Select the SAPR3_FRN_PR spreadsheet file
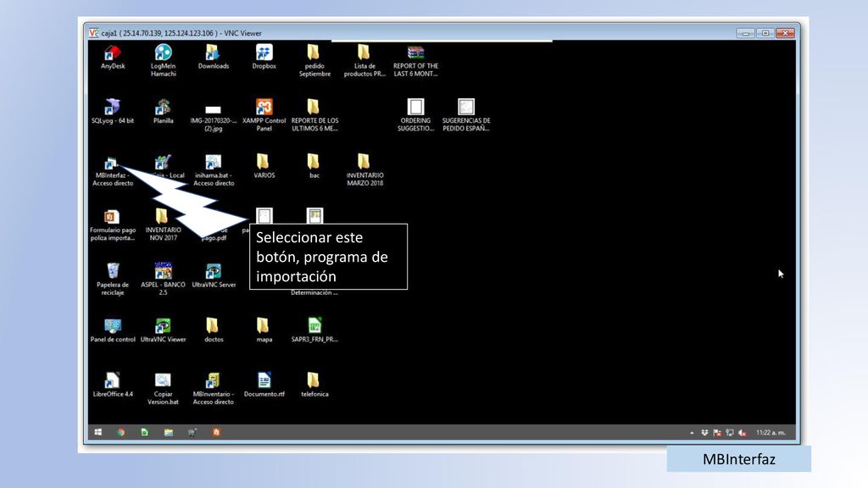The height and width of the screenshot is (488, 868). [314, 330]
